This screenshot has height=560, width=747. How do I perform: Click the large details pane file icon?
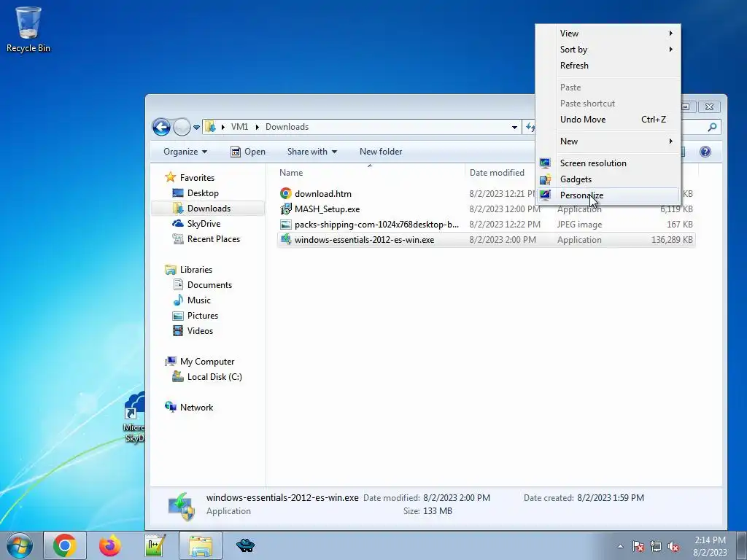click(181, 506)
